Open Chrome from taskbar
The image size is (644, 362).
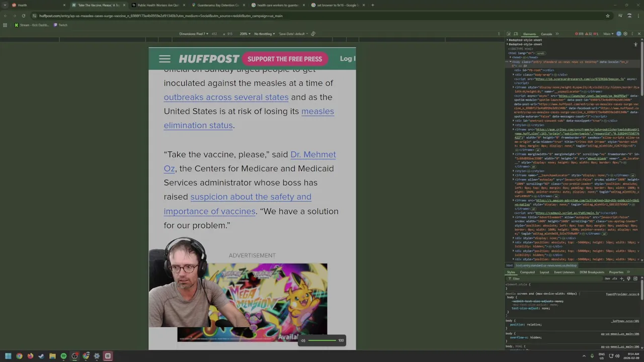point(19,356)
